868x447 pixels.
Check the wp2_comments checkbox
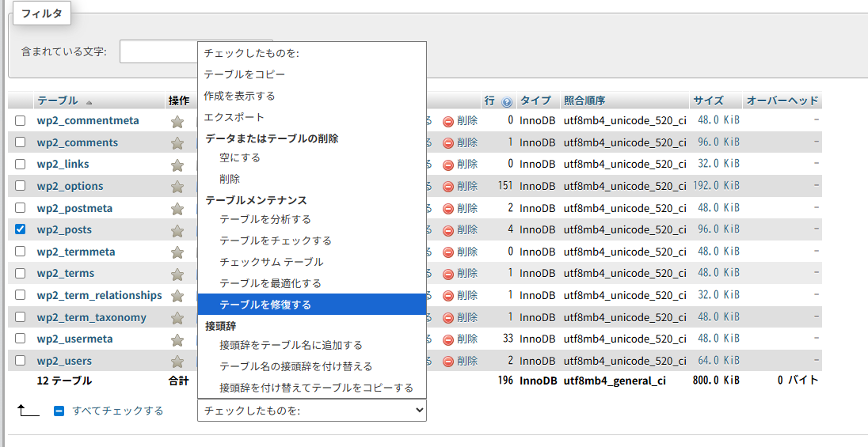(x=21, y=142)
